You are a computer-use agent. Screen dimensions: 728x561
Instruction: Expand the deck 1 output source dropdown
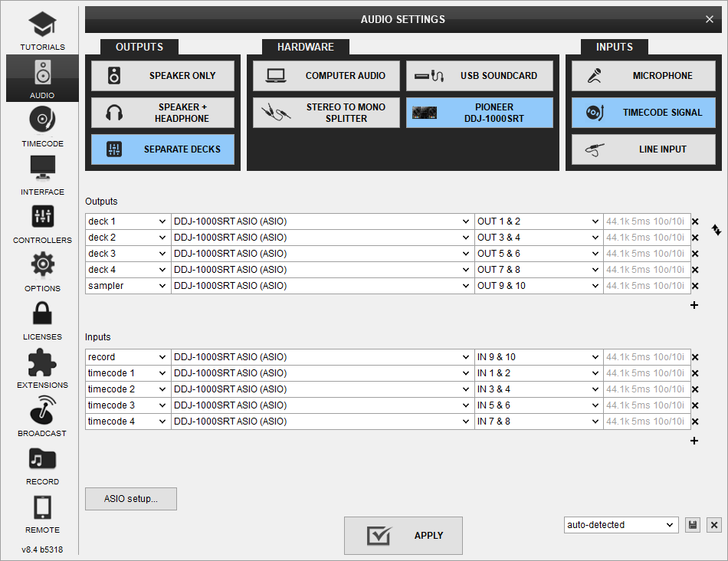pyautogui.click(x=127, y=221)
